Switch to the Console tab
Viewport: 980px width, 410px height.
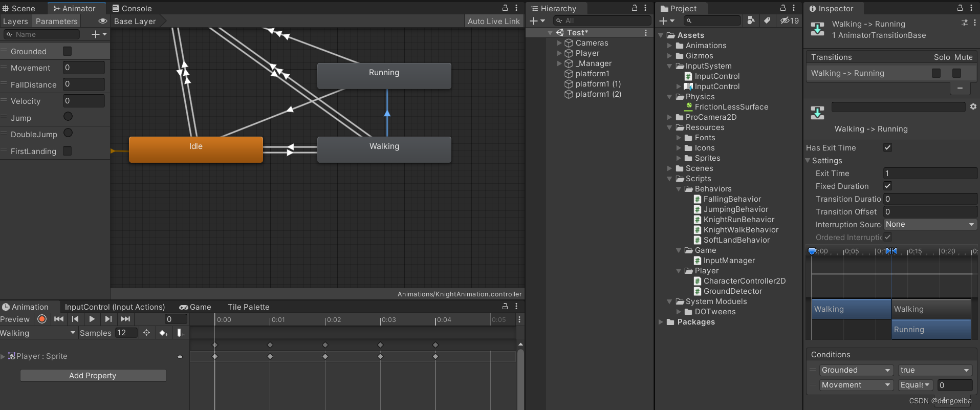click(x=132, y=8)
